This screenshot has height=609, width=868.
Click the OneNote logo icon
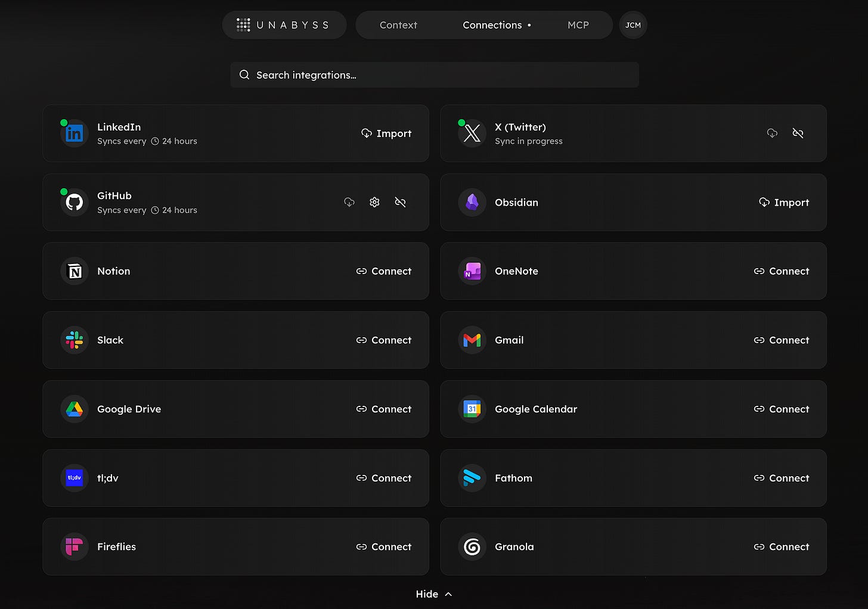point(472,271)
